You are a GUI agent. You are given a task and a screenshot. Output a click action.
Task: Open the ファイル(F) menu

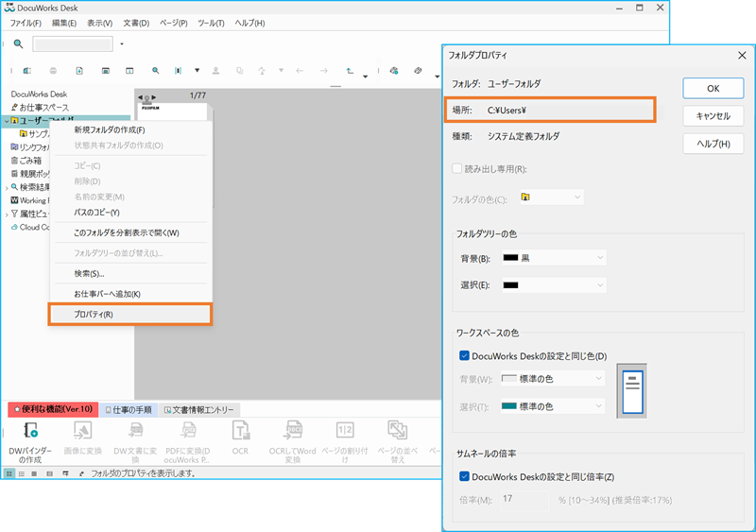[26, 23]
